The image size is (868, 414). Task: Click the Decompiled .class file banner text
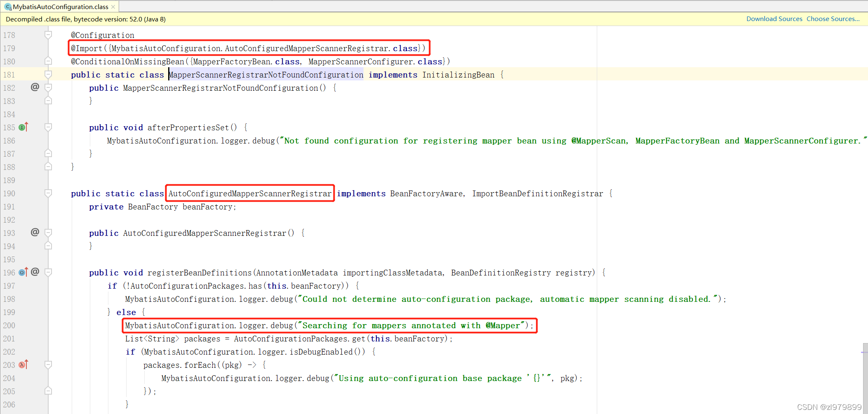click(86, 19)
